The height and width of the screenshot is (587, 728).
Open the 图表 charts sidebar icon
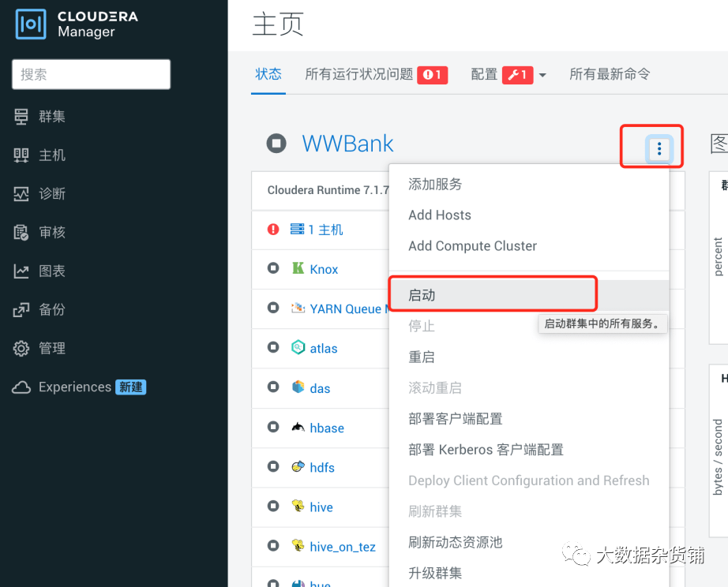21,271
